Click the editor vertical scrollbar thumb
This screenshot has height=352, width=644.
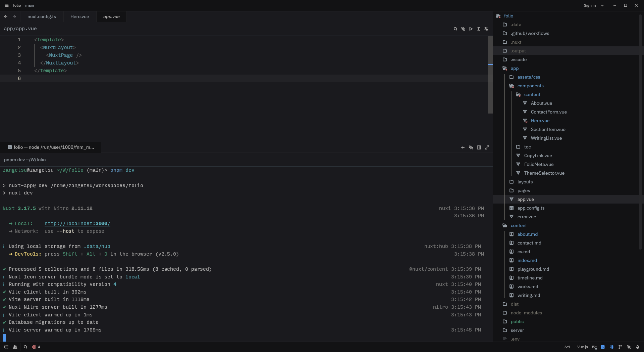click(490, 75)
